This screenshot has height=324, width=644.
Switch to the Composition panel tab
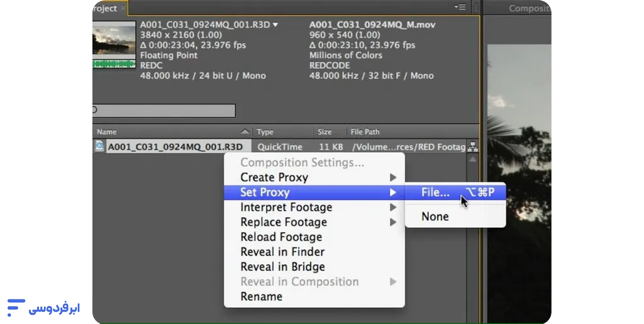pyautogui.click(x=529, y=8)
